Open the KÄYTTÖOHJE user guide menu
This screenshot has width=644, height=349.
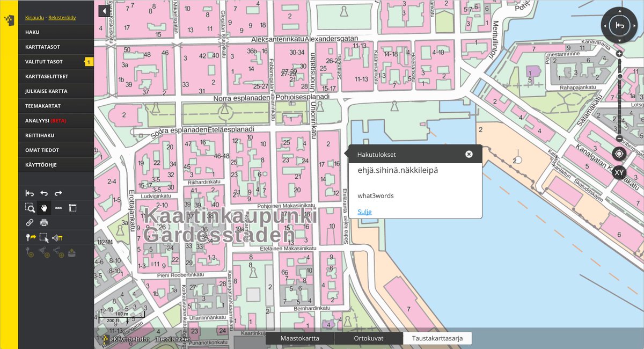pos(56,165)
